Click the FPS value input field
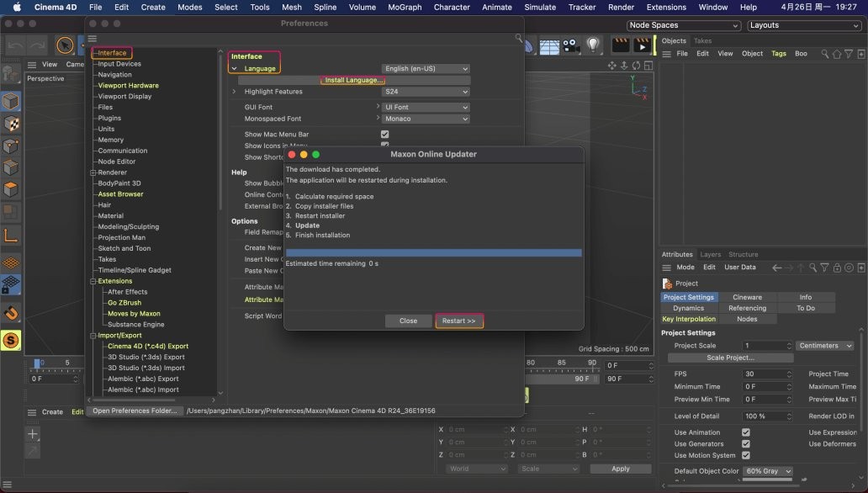Viewport: 868px width, 493px height. click(766, 374)
